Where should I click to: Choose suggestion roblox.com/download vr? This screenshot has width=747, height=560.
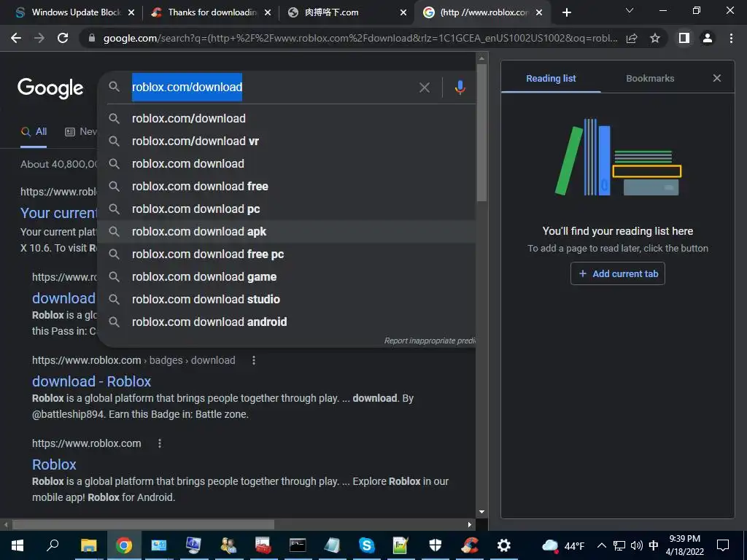[x=286, y=141]
